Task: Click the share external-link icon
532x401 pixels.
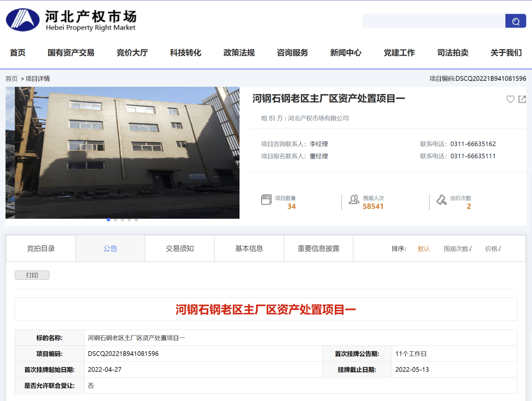Action: (522, 99)
